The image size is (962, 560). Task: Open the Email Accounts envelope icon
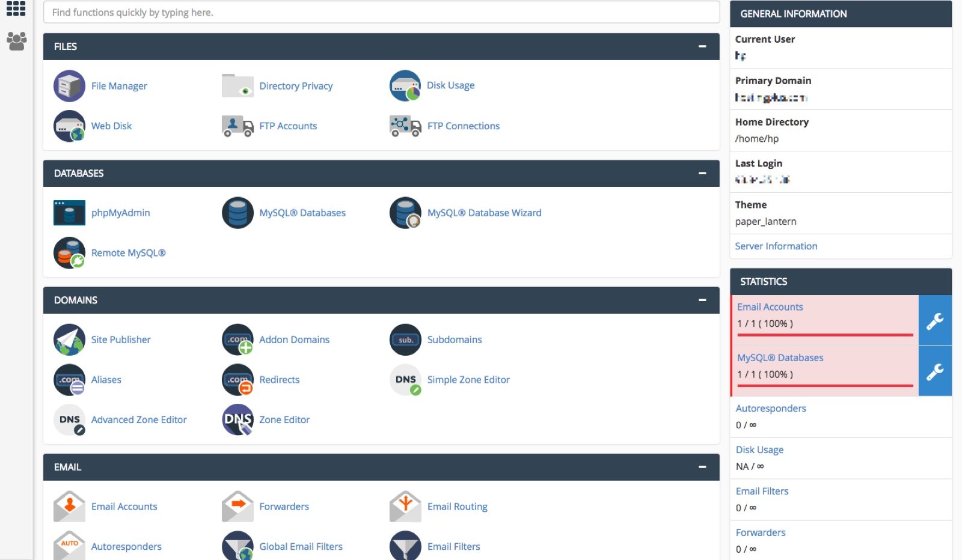69,507
